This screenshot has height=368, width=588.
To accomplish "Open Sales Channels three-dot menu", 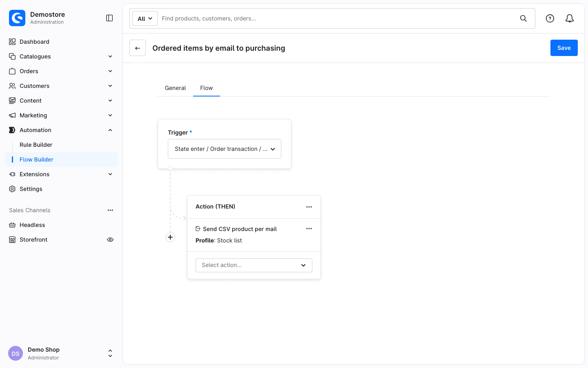I will click(x=110, y=210).
